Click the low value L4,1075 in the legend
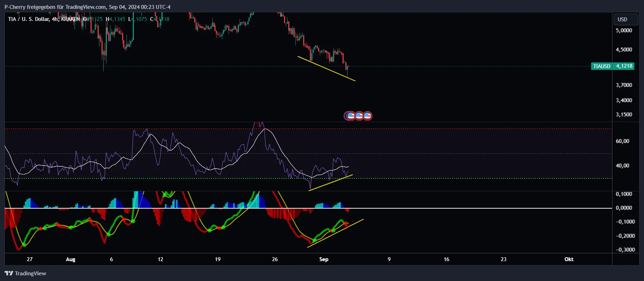This screenshot has height=281, width=644. (x=137, y=19)
